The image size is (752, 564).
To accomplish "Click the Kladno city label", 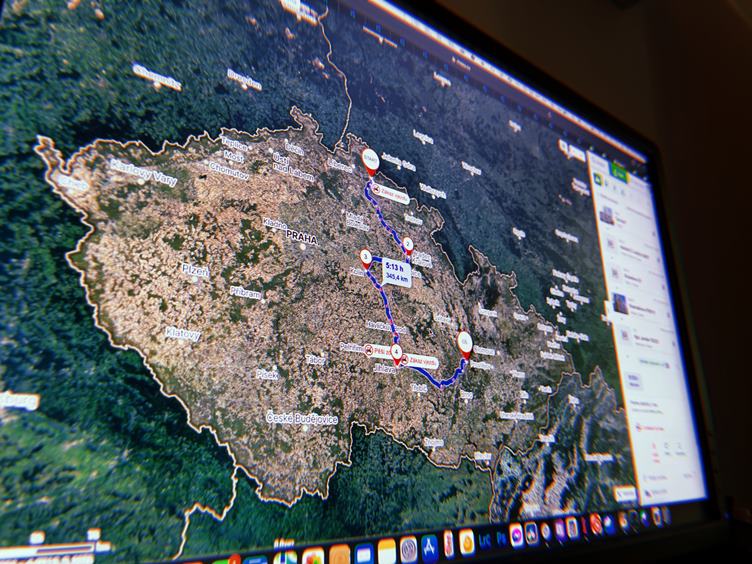I will pyautogui.click(x=274, y=223).
